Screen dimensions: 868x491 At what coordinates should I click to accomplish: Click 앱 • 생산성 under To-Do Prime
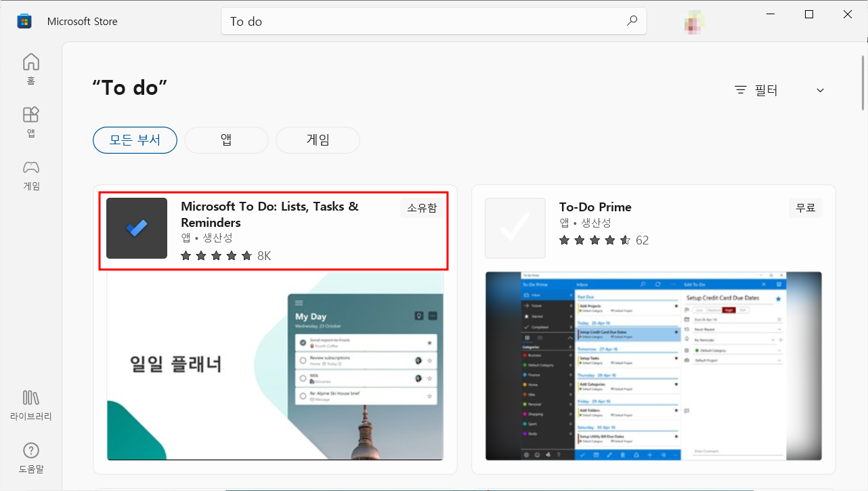[585, 223]
